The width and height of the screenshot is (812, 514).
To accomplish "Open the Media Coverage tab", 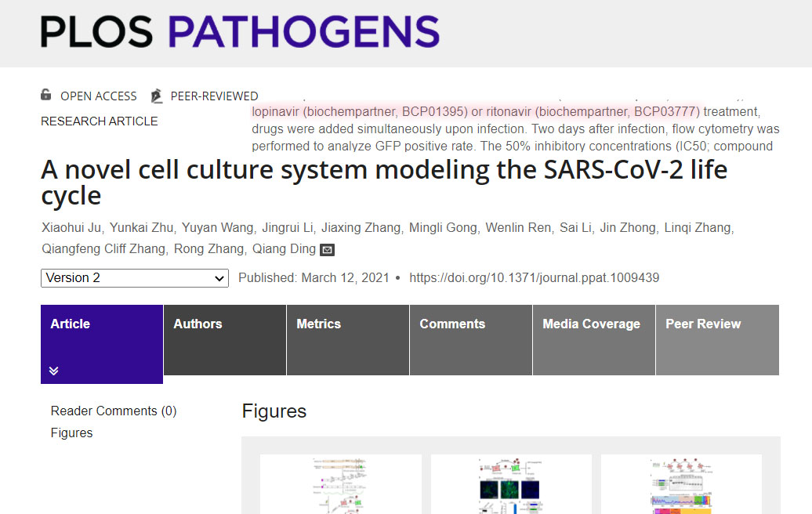I will (x=594, y=339).
